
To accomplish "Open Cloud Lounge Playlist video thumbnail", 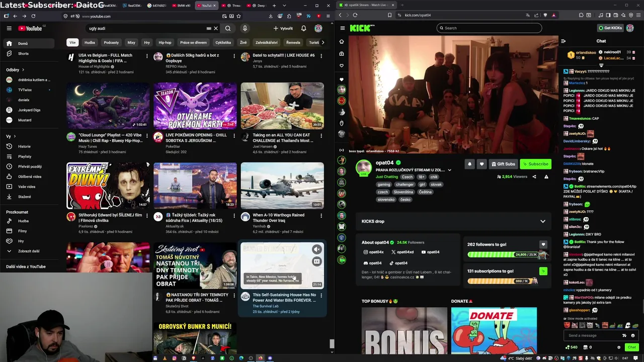I will click(108, 106).
